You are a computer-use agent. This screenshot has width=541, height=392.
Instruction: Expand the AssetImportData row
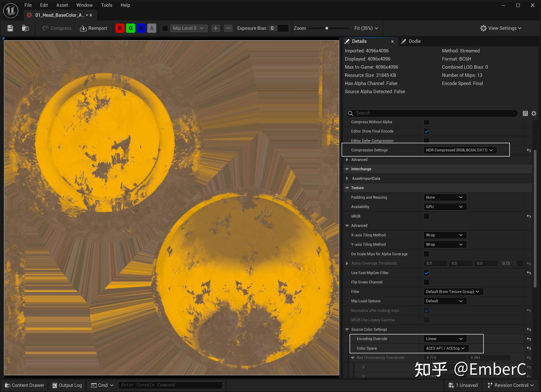[347, 179]
